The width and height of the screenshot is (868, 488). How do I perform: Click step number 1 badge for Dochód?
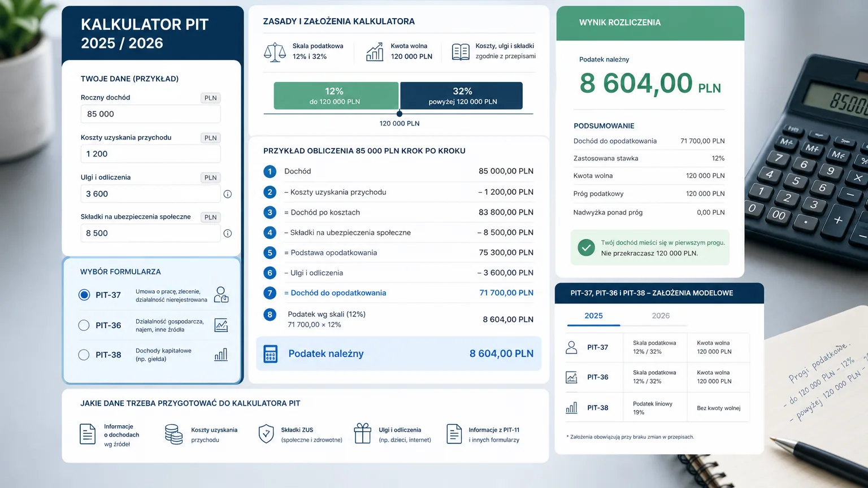pos(270,172)
